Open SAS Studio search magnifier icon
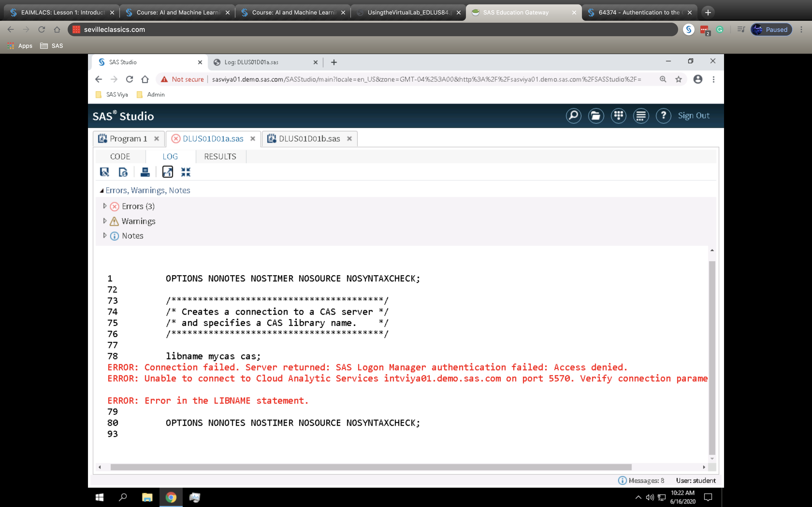The height and width of the screenshot is (507, 812). click(x=573, y=116)
